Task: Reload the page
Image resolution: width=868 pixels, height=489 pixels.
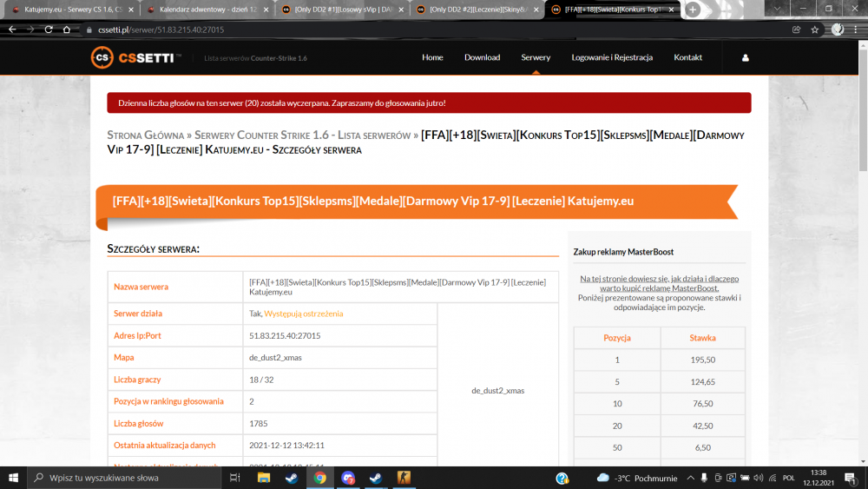Action: point(49,30)
